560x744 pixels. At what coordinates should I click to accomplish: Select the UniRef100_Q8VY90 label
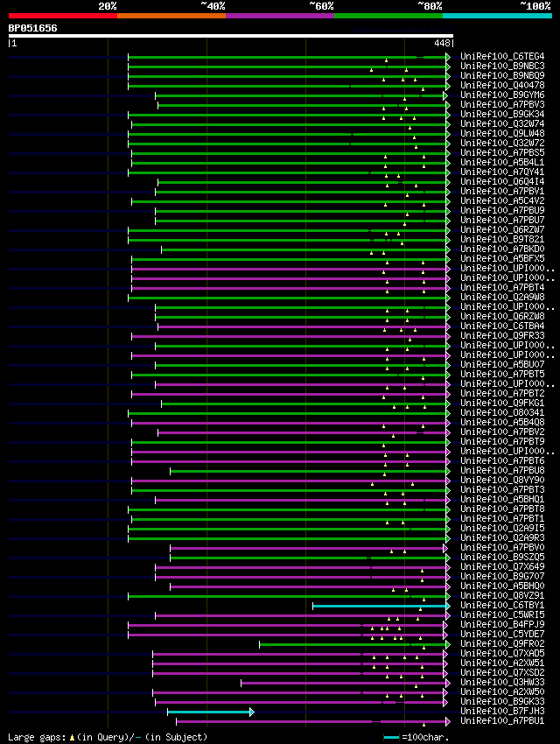[x=502, y=481]
